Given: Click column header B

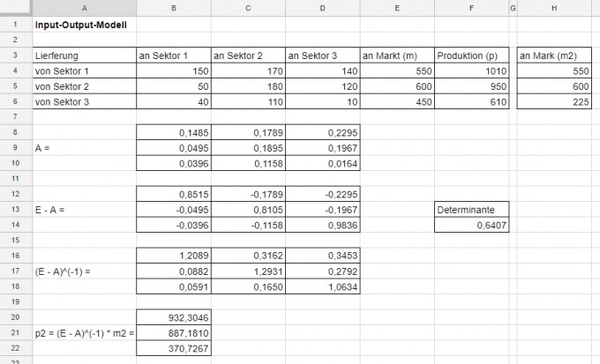Looking at the screenshot, I should [x=174, y=8].
